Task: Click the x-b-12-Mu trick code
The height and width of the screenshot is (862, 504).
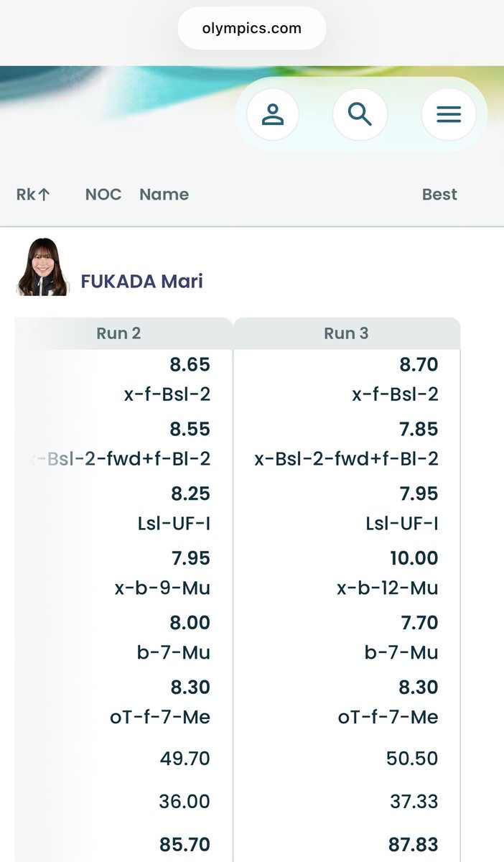Action: 387,588
